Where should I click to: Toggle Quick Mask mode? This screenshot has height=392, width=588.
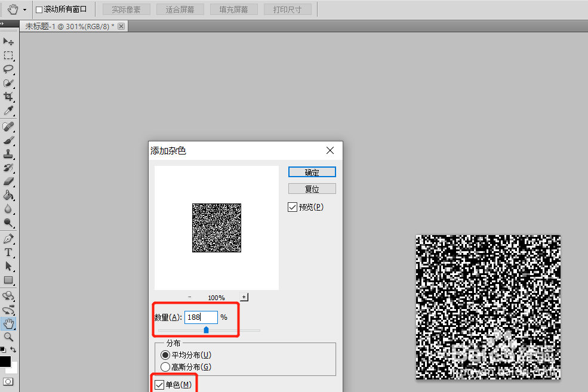pos(8,381)
